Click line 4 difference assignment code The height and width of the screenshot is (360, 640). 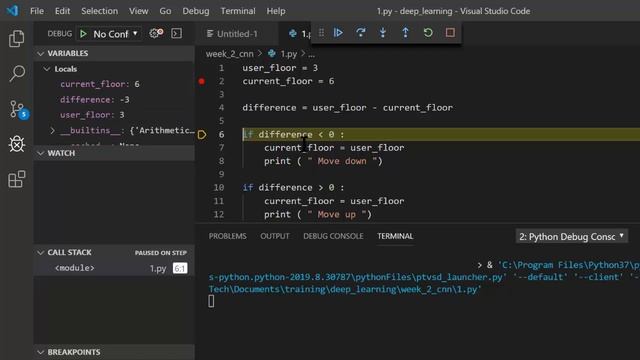click(347, 108)
